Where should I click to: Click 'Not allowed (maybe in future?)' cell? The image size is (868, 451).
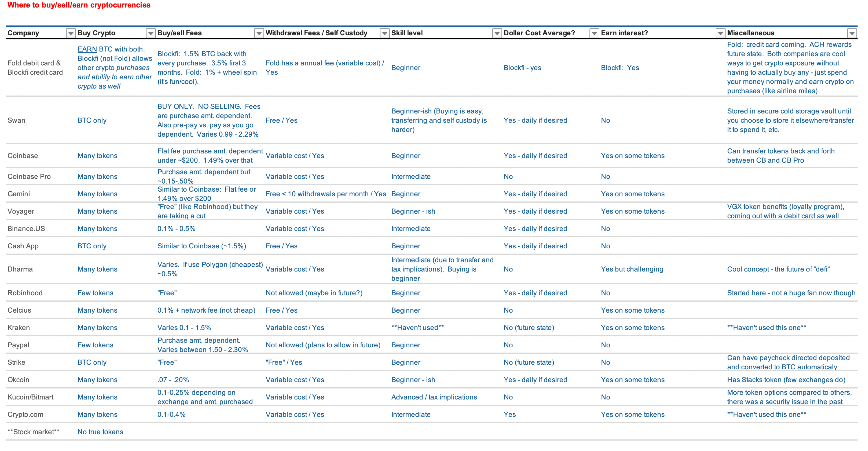pos(314,293)
